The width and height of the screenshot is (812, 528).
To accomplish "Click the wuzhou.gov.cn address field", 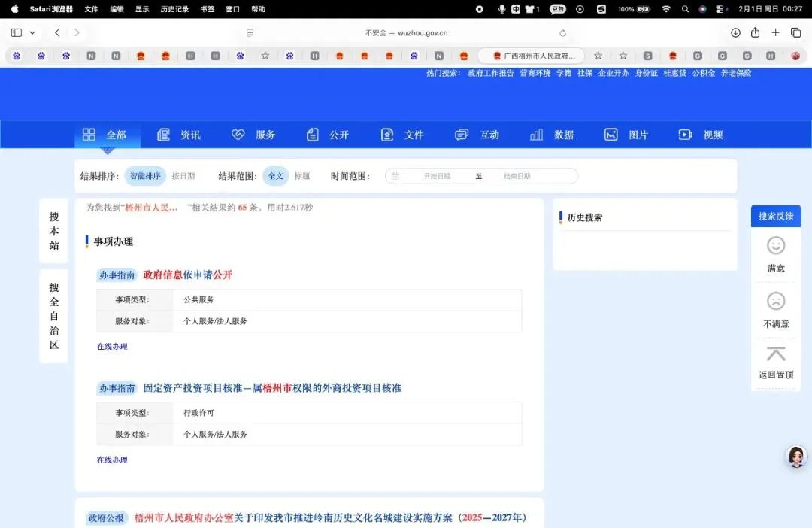I will pyautogui.click(x=406, y=32).
